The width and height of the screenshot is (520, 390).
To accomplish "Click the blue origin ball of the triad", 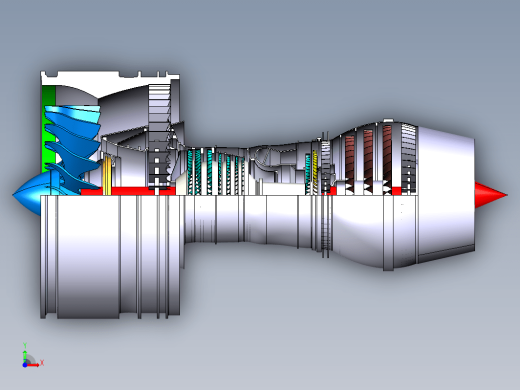I will tap(25, 365).
